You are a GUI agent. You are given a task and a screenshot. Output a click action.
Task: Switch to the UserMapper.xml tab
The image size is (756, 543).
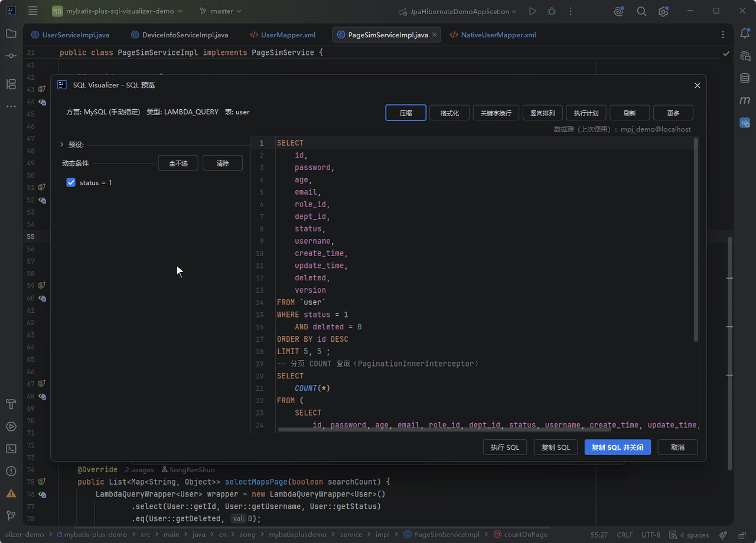click(x=283, y=35)
